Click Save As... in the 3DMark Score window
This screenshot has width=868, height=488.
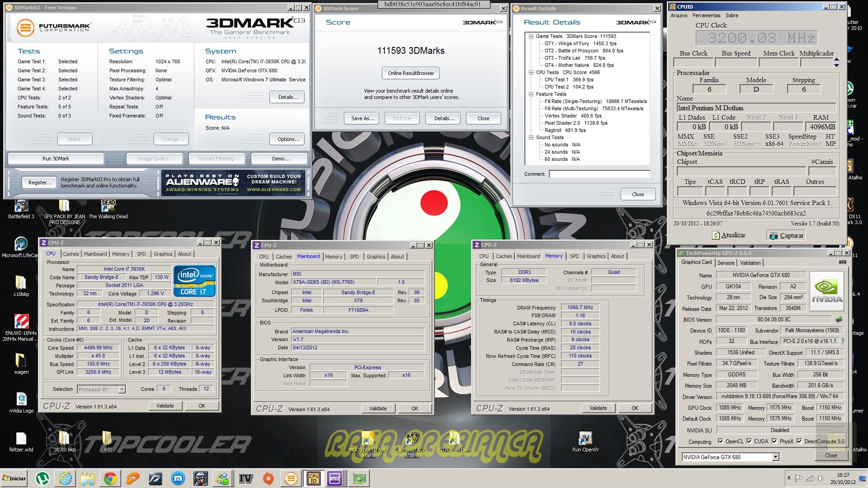tap(362, 118)
